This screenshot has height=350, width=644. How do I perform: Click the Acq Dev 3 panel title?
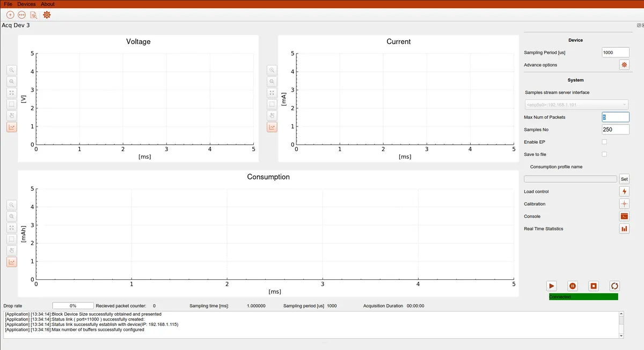[x=16, y=25]
